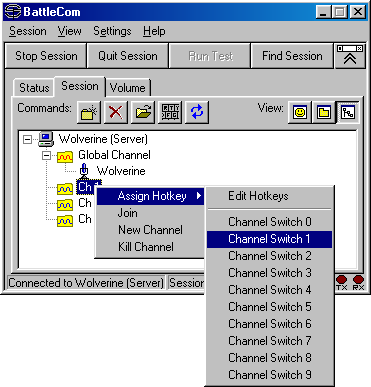Open the Session menu
The image size is (371, 387).
(28, 31)
